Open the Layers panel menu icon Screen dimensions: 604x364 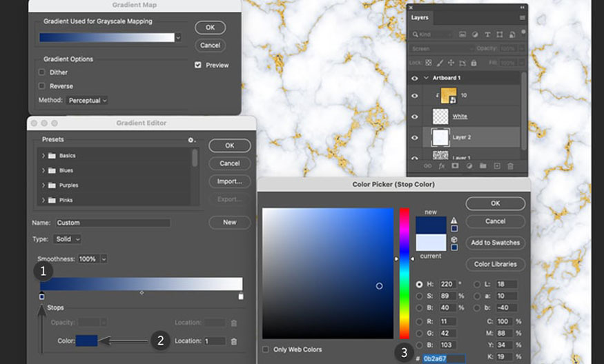[x=523, y=18]
